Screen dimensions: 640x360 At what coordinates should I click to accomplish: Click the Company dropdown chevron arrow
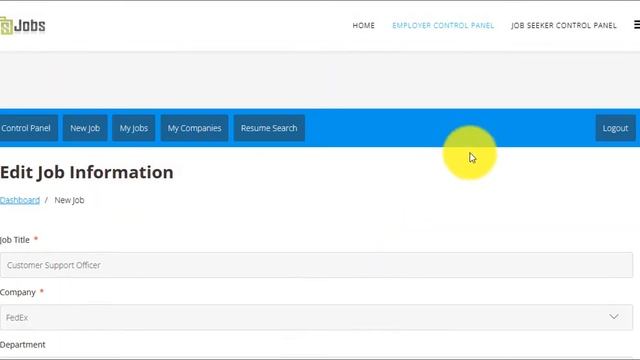(613, 317)
